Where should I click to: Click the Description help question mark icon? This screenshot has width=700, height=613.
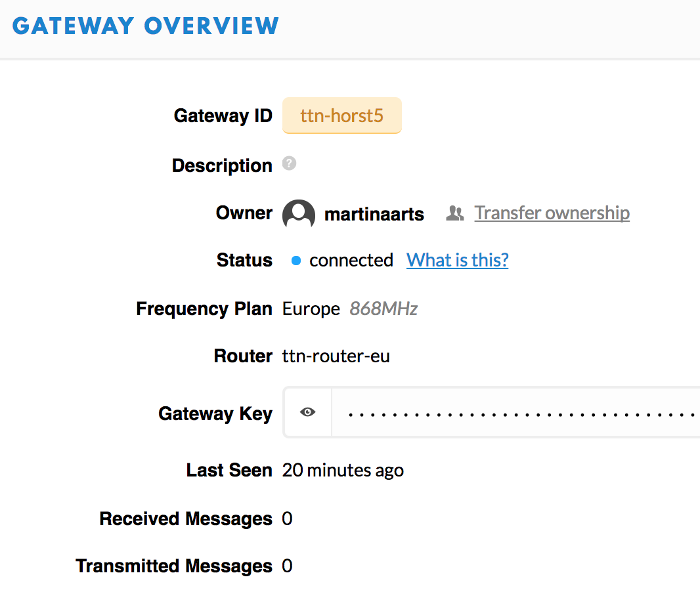[290, 163]
